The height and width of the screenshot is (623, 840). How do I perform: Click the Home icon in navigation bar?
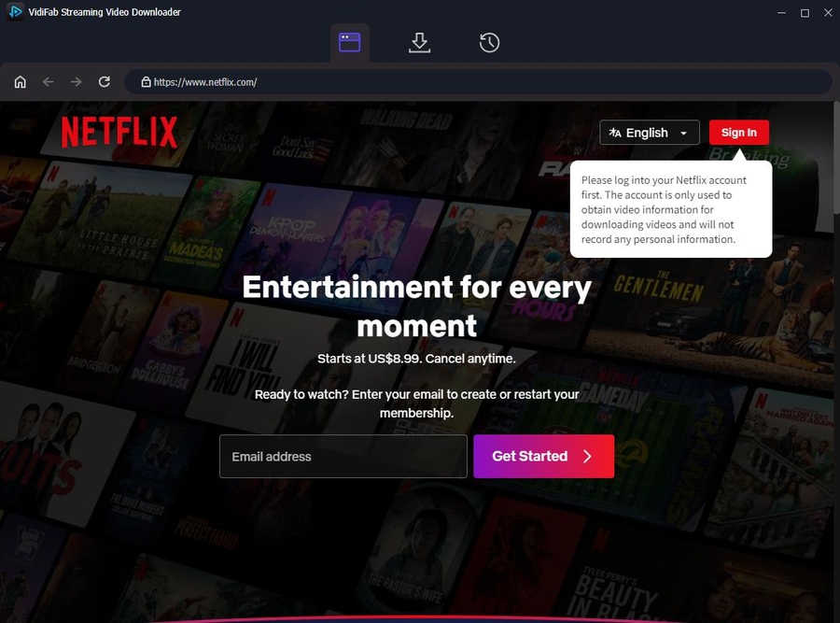[x=20, y=82]
